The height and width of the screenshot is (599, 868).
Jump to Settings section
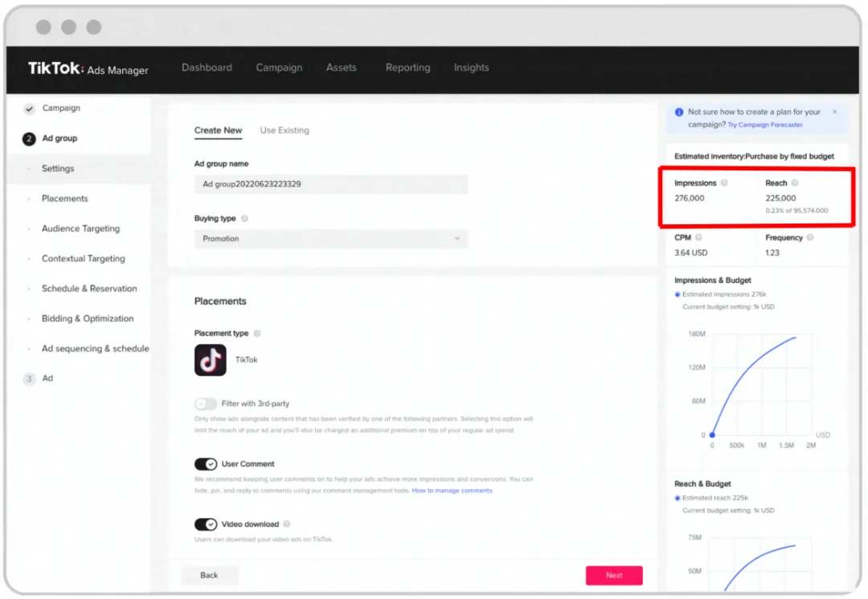pos(58,168)
